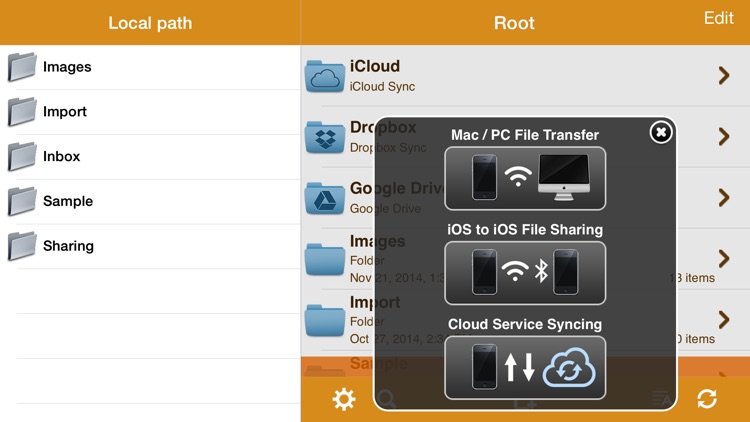750x422 pixels.
Task: Open the iCloud Sync folder icon
Action: (x=325, y=76)
